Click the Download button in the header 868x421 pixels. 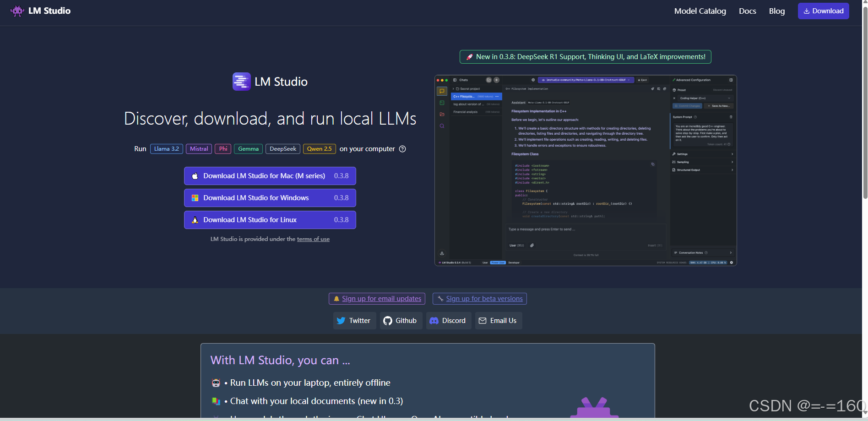coord(823,11)
